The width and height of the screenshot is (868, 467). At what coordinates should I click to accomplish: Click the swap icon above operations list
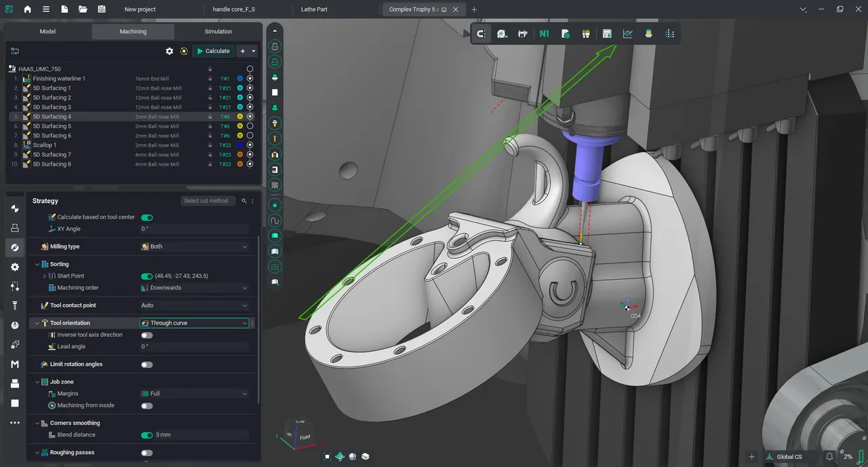coord(15,51)
